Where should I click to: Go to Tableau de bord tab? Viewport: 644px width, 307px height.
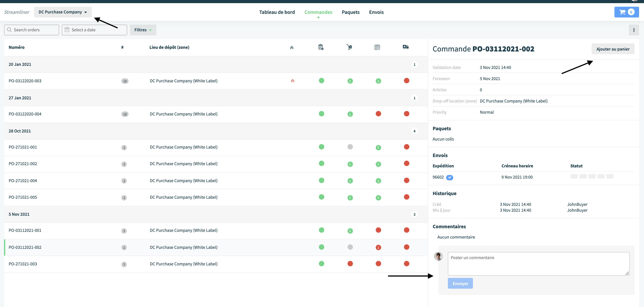[x=277, y=12]
